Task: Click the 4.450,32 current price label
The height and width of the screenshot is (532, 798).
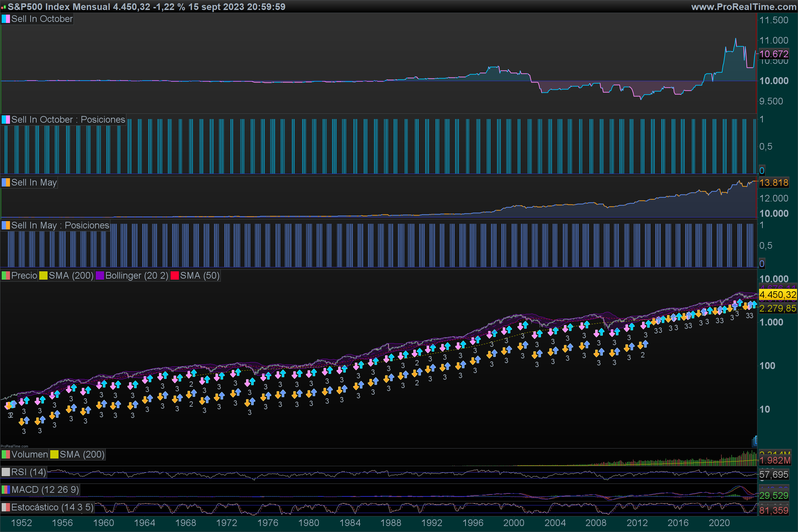Action: [777, 295]
